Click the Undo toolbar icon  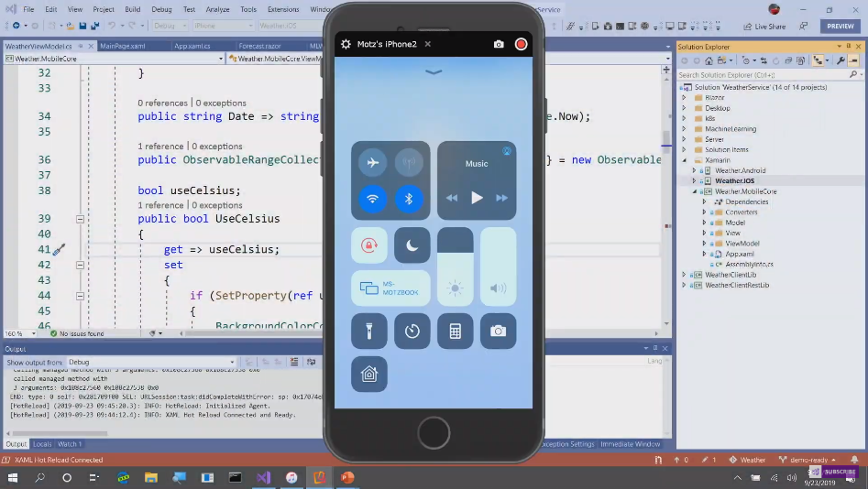111,26
